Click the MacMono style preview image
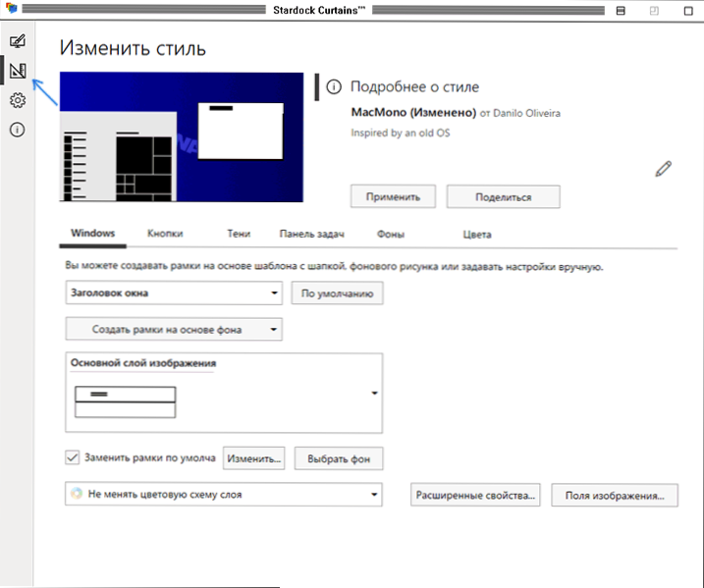704x588 pixels. [x=182, y=136]
